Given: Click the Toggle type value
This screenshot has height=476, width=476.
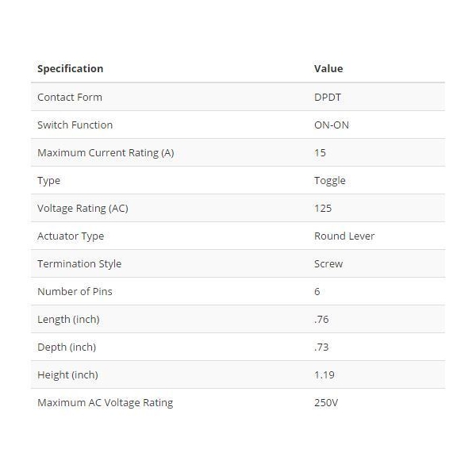Looking at the screenshot, I should [329, 180].
